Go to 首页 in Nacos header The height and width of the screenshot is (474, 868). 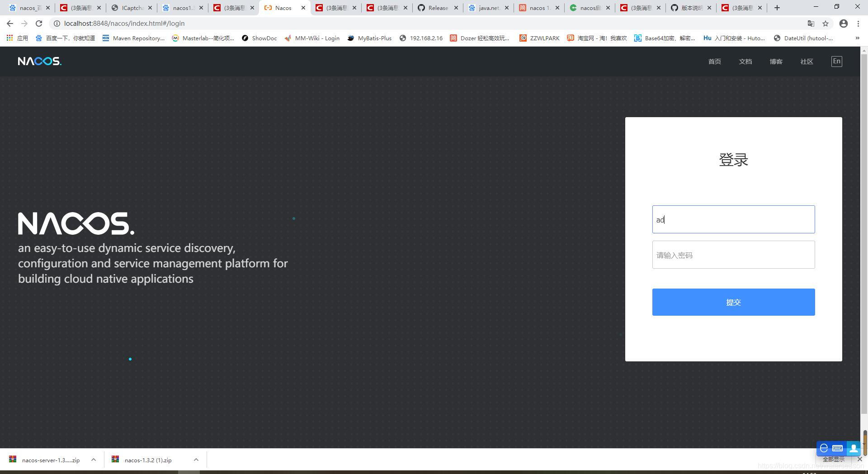pos(715,62)
